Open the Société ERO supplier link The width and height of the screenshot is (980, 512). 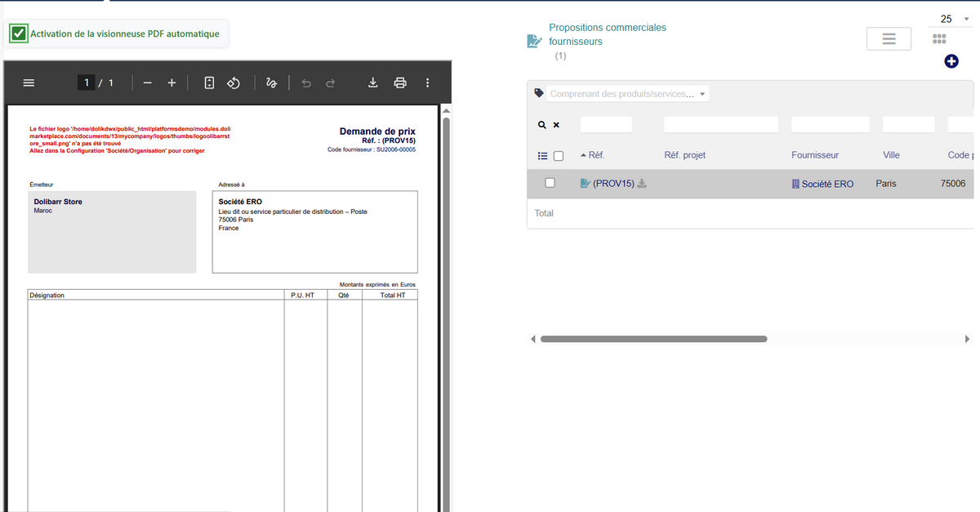827,184
